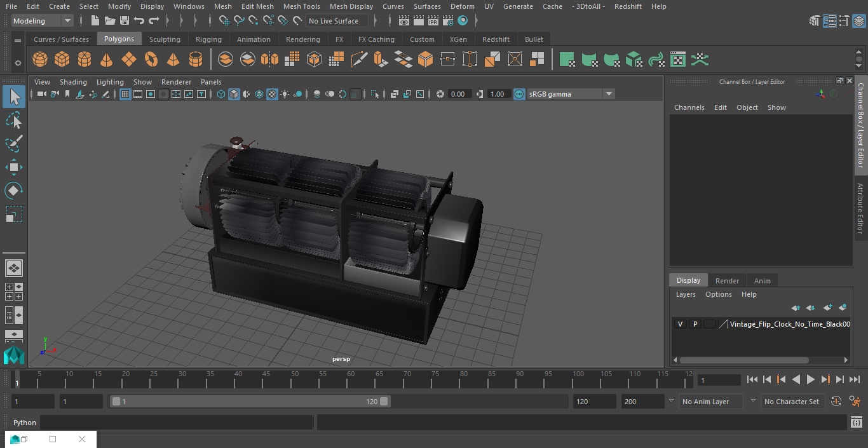Open the Deform menu
This screenshot has height=448, width=868.
[462, 6]
